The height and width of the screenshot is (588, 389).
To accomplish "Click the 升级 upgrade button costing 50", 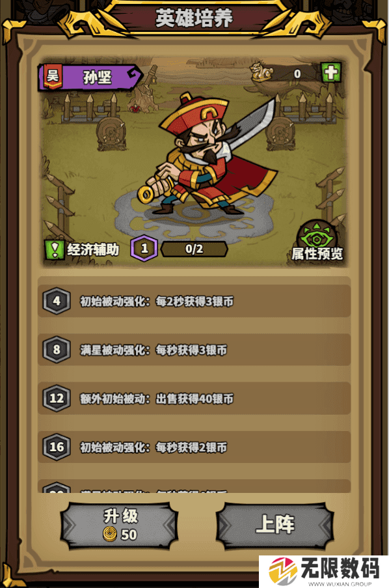I will point(120,525).
